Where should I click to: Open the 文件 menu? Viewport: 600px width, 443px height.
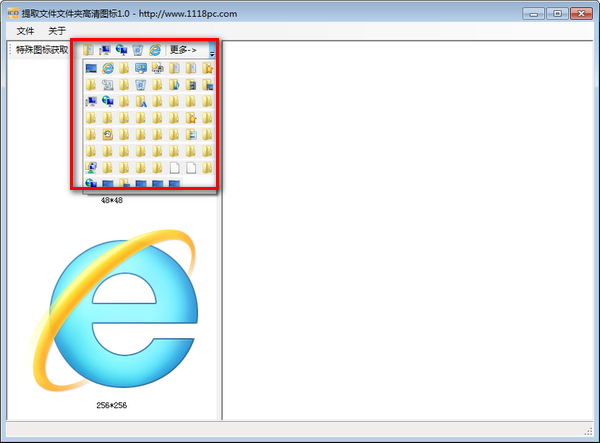(x=26, y=31)
